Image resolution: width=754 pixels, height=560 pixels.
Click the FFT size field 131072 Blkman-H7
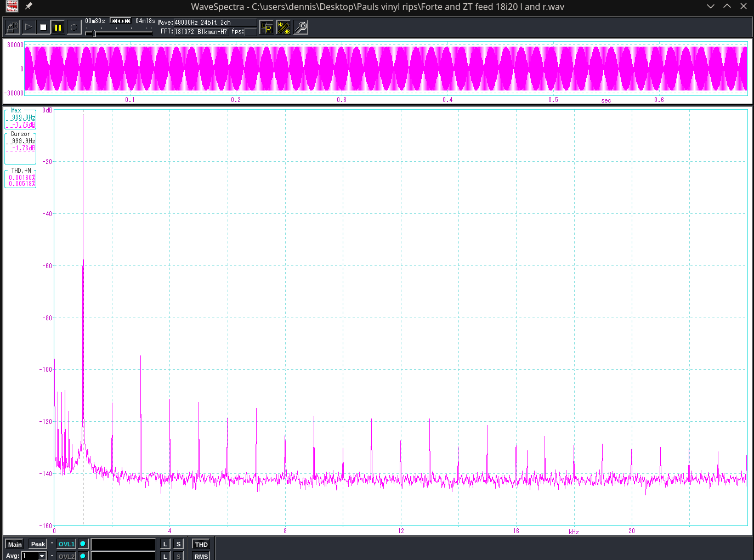pyautogui.click(x=201, y=32)
